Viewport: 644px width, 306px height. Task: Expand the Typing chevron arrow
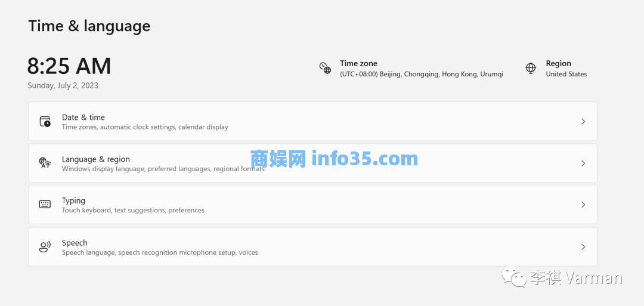pyautogui.click(x=583, y=205)
